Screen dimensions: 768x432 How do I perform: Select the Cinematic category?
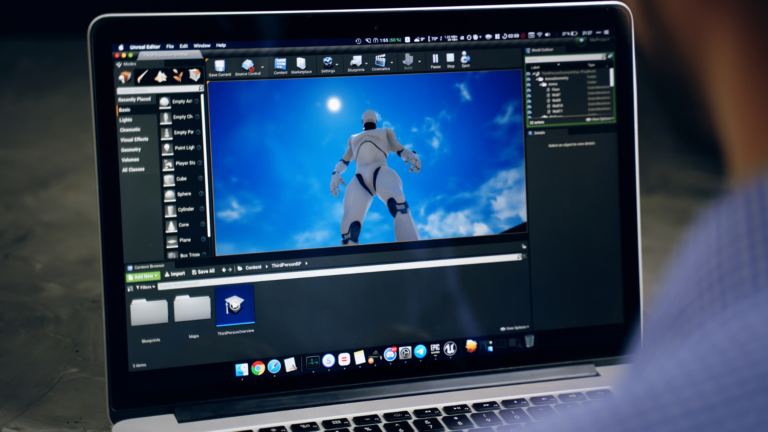point(130,129)
